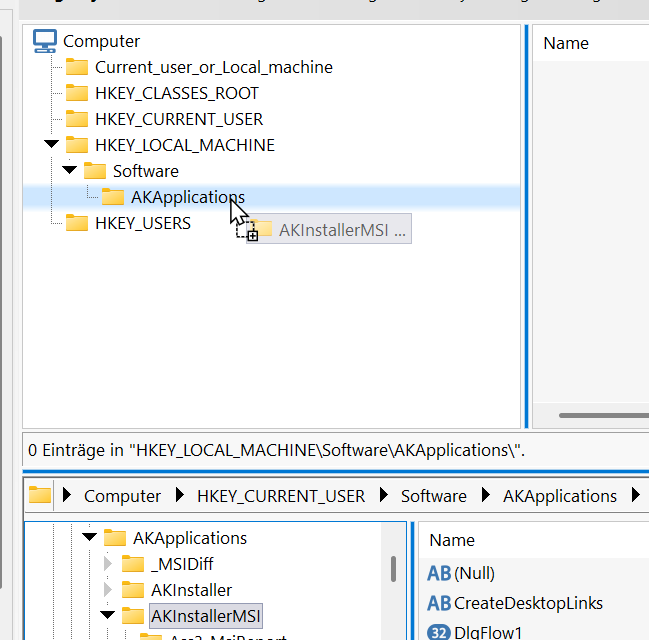Click the string icon beside (Null)
The image size is (649, 640).
(x=439, y=573)
